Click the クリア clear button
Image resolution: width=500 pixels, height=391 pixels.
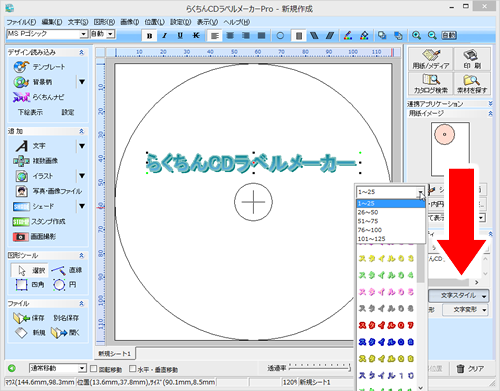(470, 369)
